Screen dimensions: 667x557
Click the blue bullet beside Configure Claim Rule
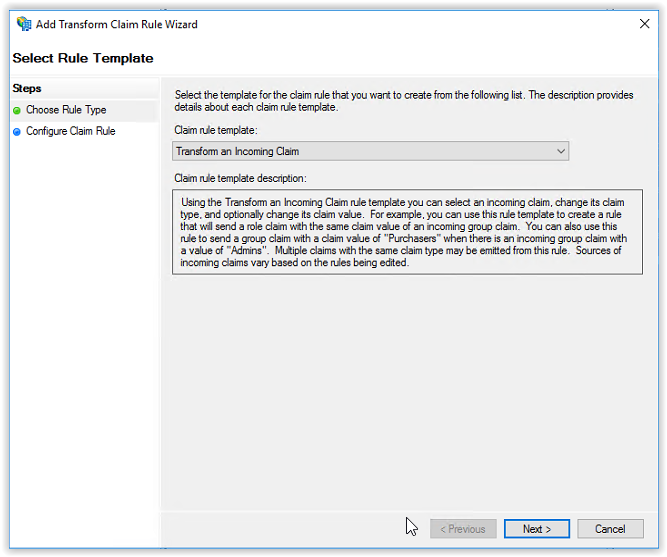click(17, 132)
